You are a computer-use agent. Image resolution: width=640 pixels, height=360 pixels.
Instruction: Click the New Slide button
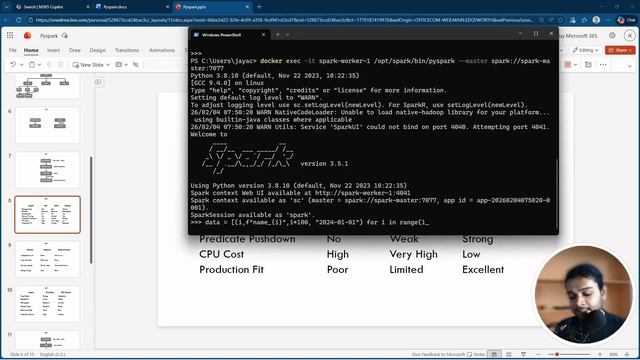tap(88, 64)
